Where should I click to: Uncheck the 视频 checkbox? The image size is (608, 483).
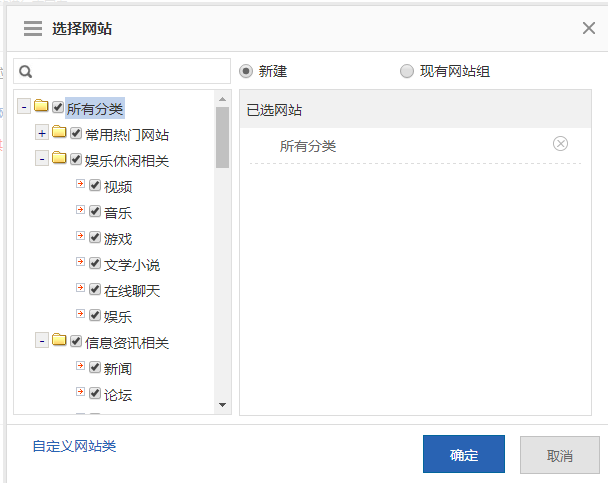(x=95, y=185)
